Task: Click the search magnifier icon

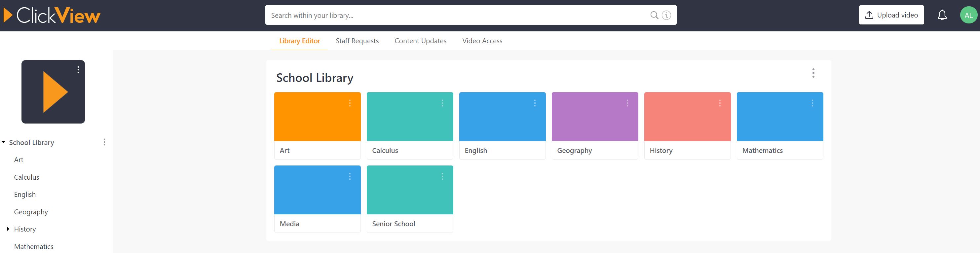Action: (x=654, y=15)
